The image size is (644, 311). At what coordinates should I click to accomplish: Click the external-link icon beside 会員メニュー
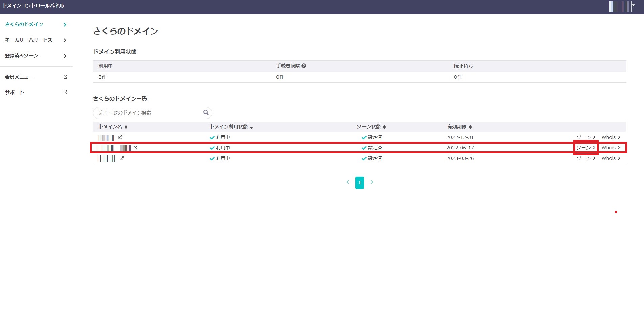(x=65, y=77)
